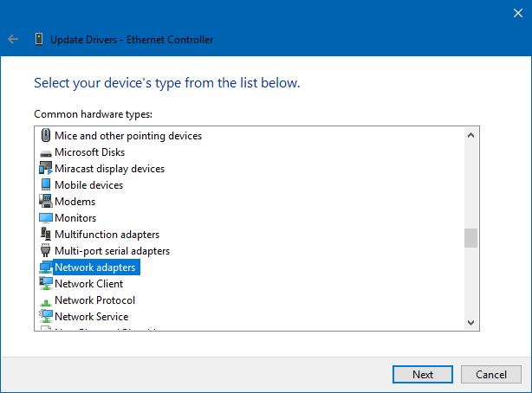Click the Modems icon

46,202
